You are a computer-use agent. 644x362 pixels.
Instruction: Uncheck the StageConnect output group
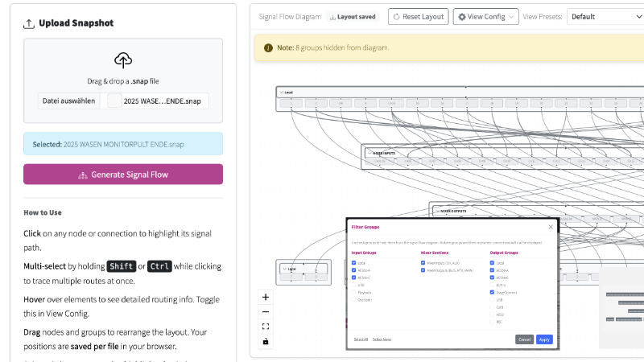click(492, 292)
